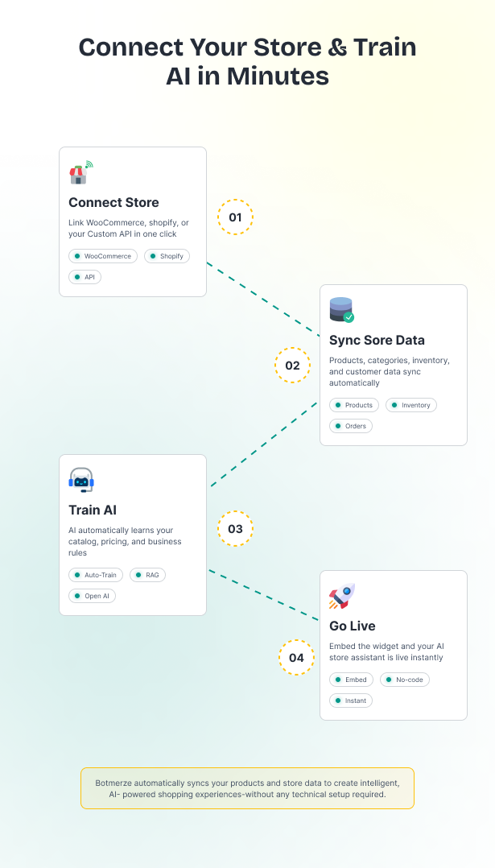Click the Botmerze automatically syncs banner
The image size is (495, 868).
pos(247,788)
